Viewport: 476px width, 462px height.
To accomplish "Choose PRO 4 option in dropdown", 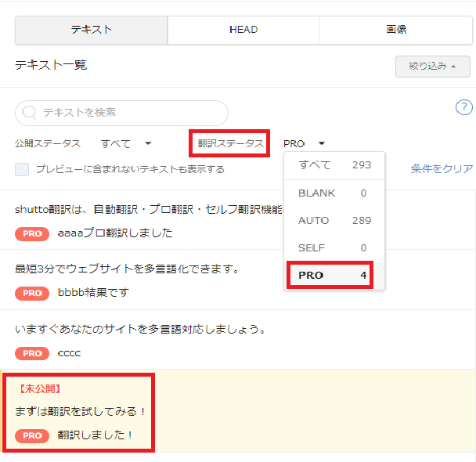I will coord(334,275).
